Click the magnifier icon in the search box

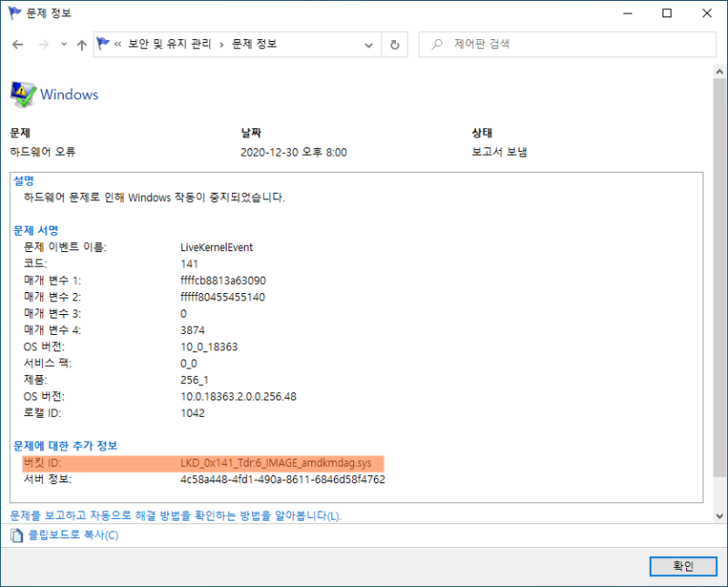pos(436,44)
